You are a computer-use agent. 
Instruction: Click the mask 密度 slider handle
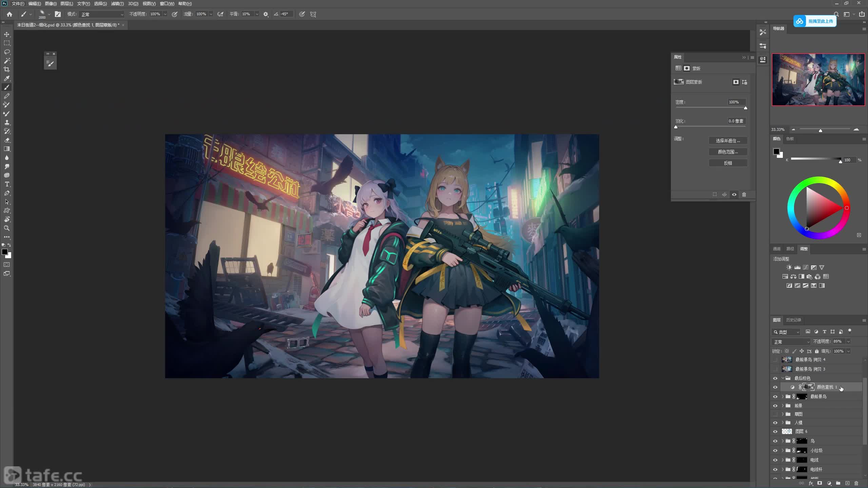coord(745,108)
